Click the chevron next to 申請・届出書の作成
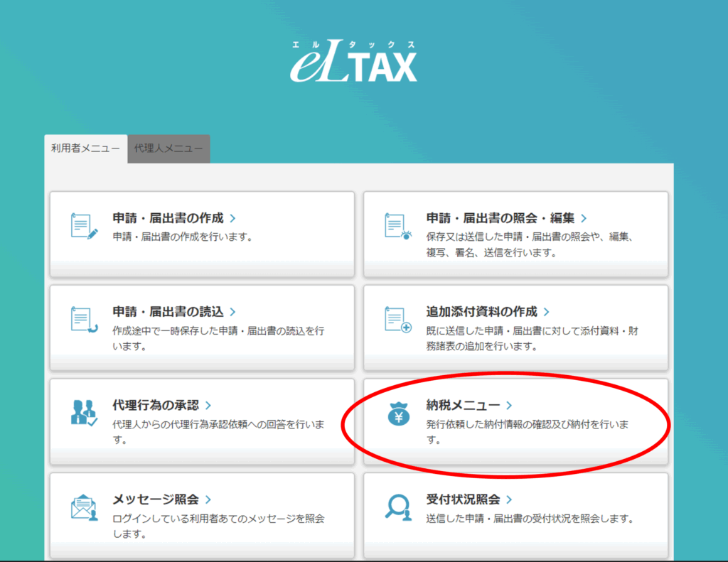The image size is (728, 562). [x=232, y=218]
